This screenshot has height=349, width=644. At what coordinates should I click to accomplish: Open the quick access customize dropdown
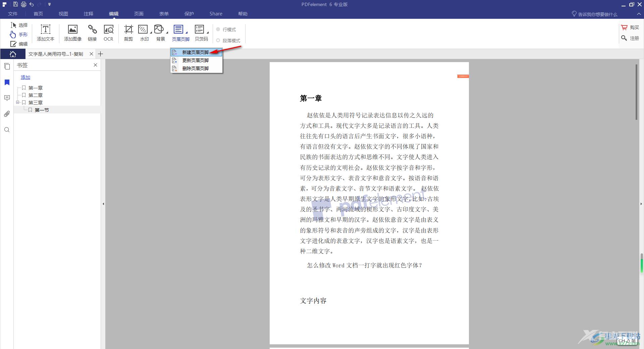49,4
